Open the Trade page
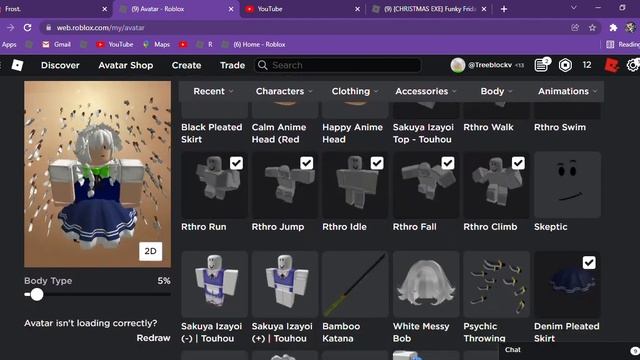The height and width of the screenshot is (360, 640). click(232, 65)
